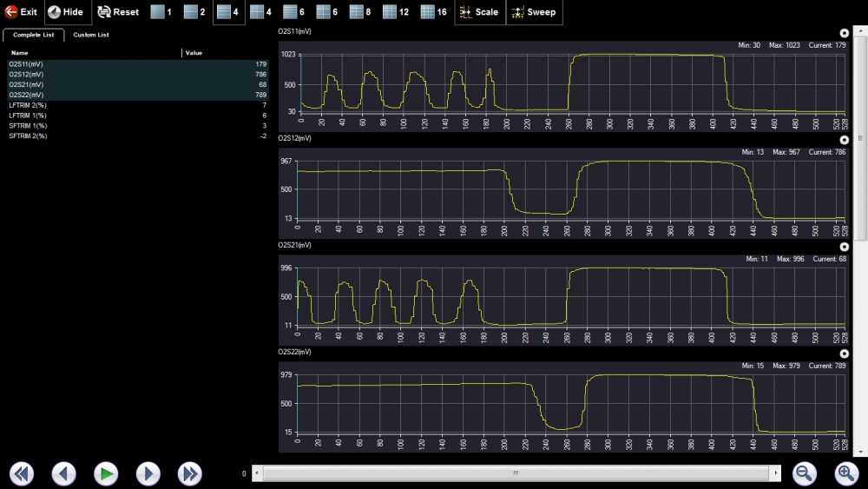Expand the O2S11(mV) graph options
This screenshot has width=868, height=489.
coord(845,33)
